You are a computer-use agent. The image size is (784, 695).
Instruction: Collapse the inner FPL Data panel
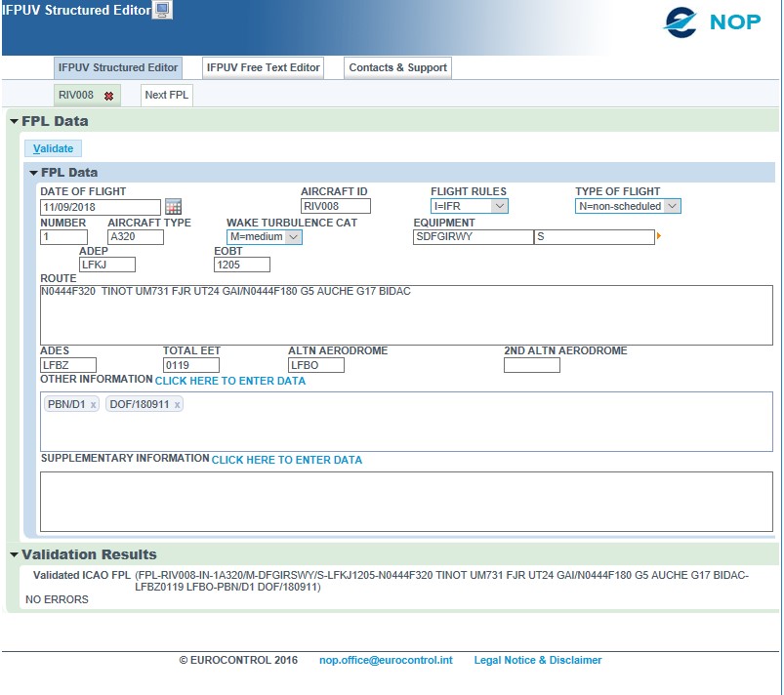33,173
